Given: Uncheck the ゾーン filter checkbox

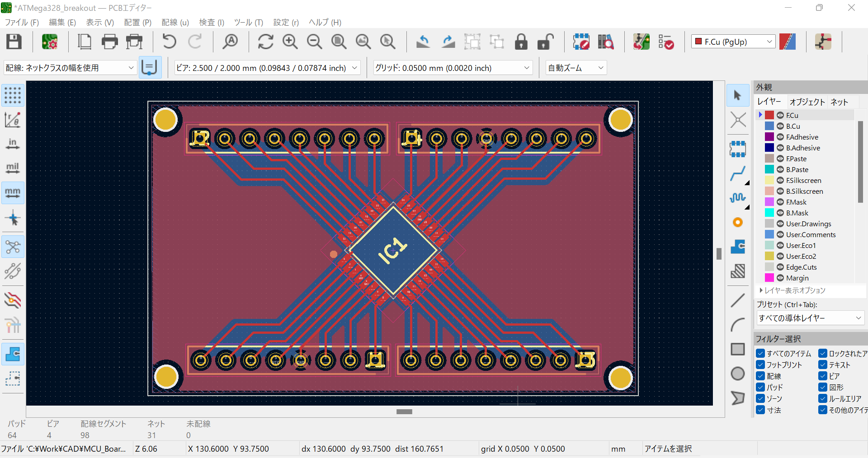Looking at the screenshot, I should [x=760, y=398].
